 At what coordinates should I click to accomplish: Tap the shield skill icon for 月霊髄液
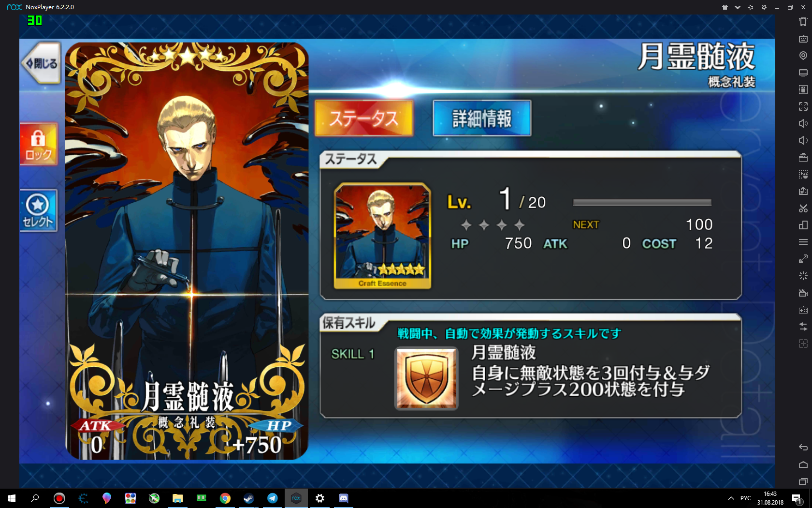pos(426,378)
